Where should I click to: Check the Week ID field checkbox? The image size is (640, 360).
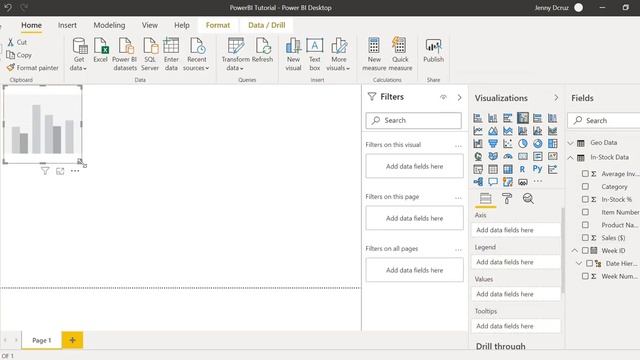[585, 250]
